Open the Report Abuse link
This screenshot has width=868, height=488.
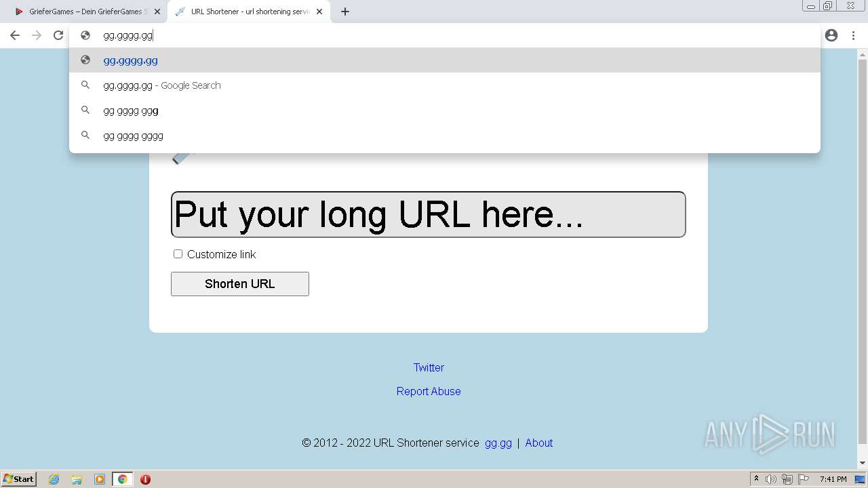[429, 391]
